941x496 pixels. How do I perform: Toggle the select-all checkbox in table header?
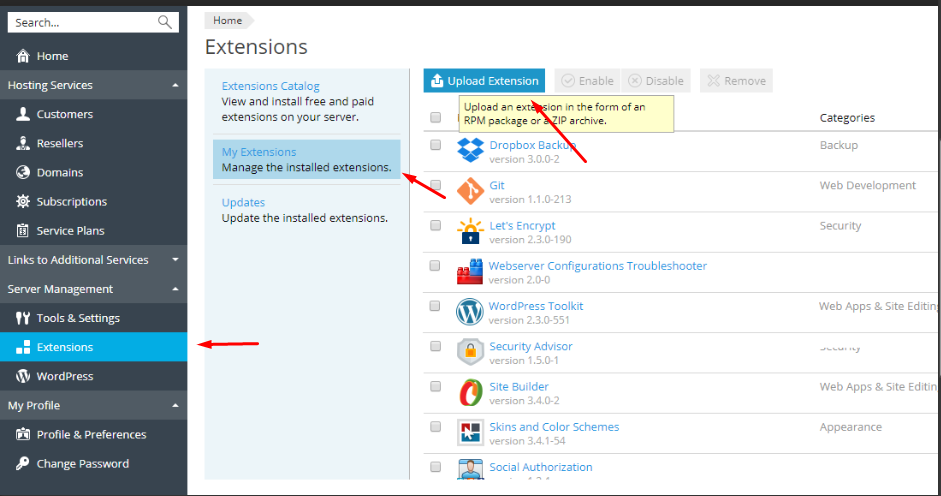pyautogui.click(x=435, y=117)
